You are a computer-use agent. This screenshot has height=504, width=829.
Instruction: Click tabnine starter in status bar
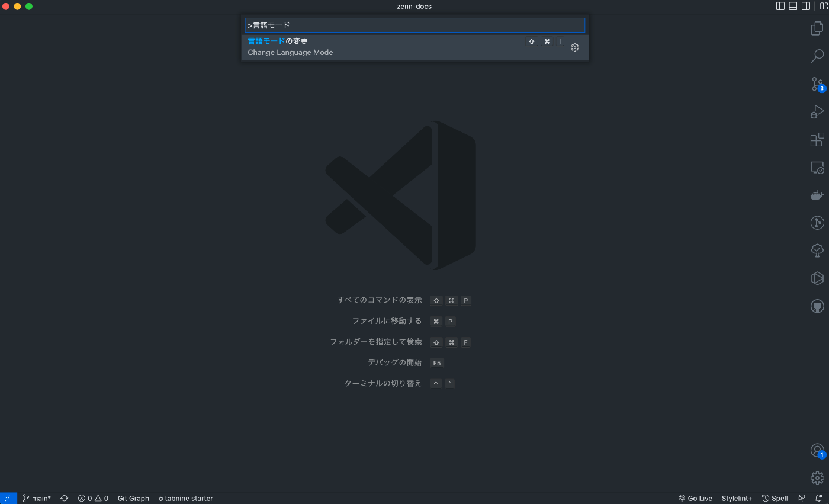coord(185,498)
